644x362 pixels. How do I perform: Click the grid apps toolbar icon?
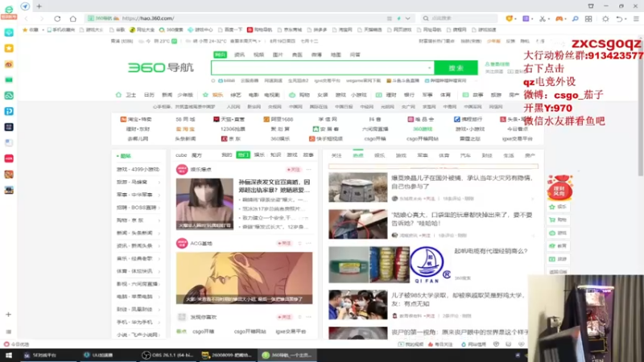click(588, 19)
